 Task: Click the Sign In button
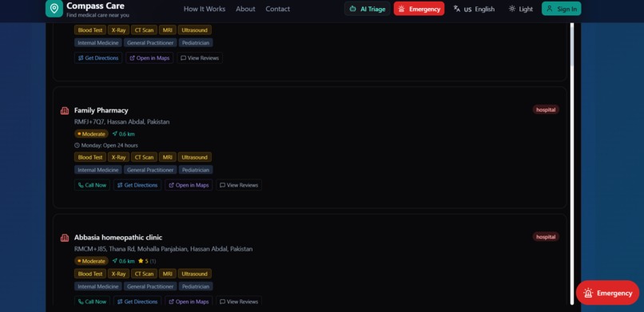[562, 9]
